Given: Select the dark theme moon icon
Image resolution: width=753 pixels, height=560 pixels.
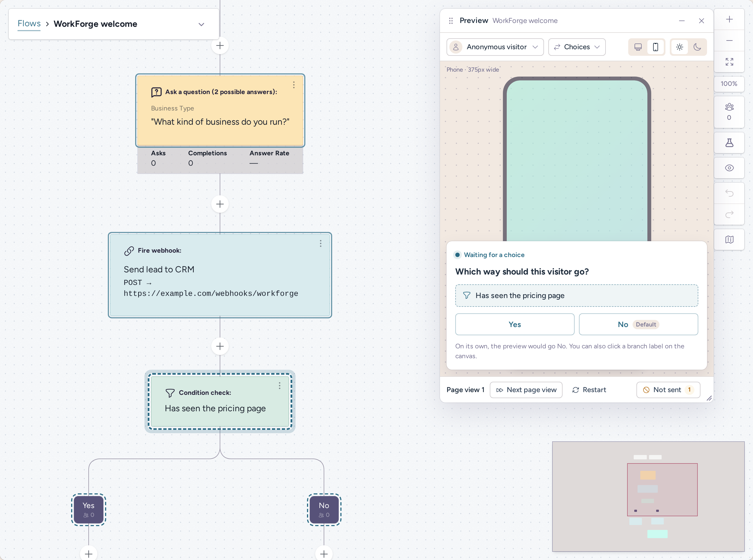Looking at the screenshot, I should point(697,47).
